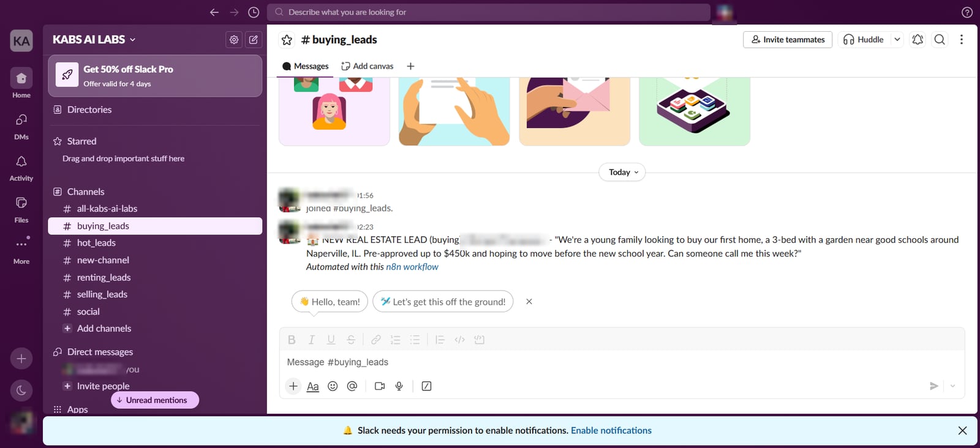Record an audio clip with microphone
The height and width of the screenshot is (448, 980).
coord(399,386)
